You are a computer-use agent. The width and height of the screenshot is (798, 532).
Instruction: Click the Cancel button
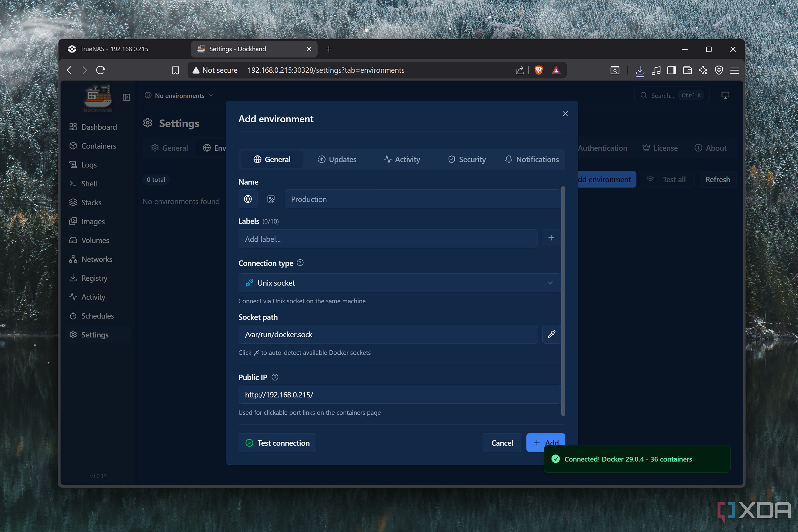pos(502,443)
